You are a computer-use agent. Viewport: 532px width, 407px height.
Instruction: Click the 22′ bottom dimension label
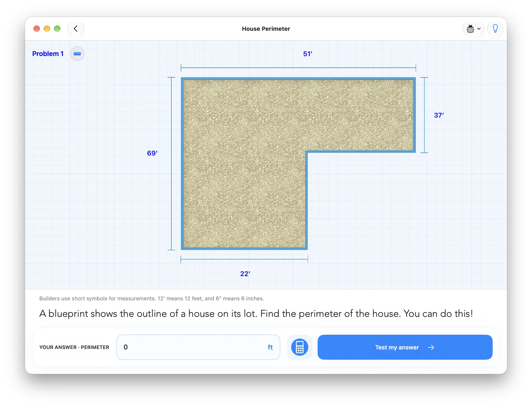245,274
